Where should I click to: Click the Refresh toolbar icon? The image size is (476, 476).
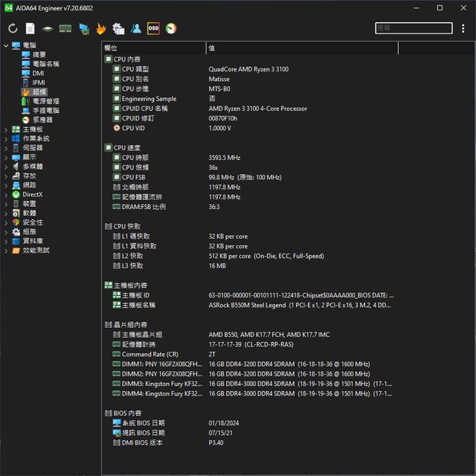[13, 28]
